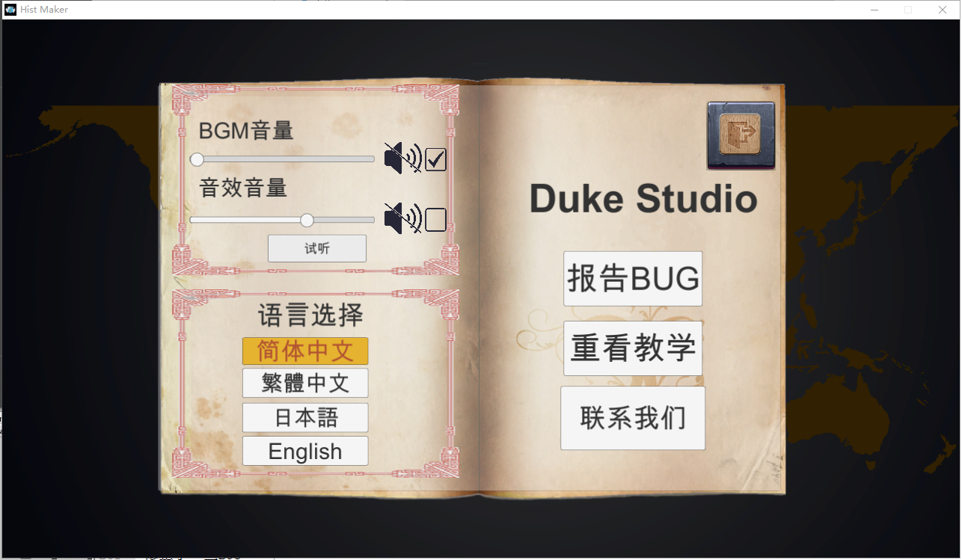
Task: Click the Duke Studio title text
Action: coord(643,199)
